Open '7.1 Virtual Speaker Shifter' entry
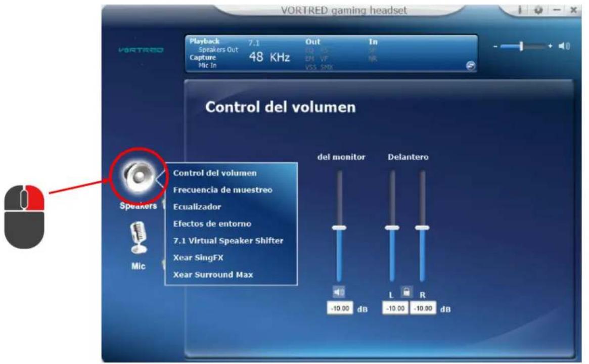 [228, 241]
